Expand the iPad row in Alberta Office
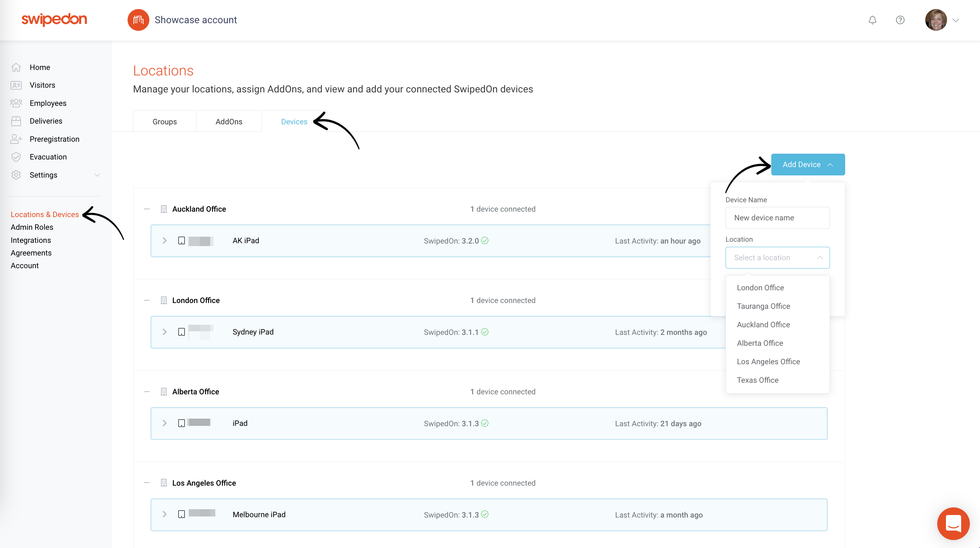Image resolution: width=980 pixels, height=548 pixels. [165, 423]
